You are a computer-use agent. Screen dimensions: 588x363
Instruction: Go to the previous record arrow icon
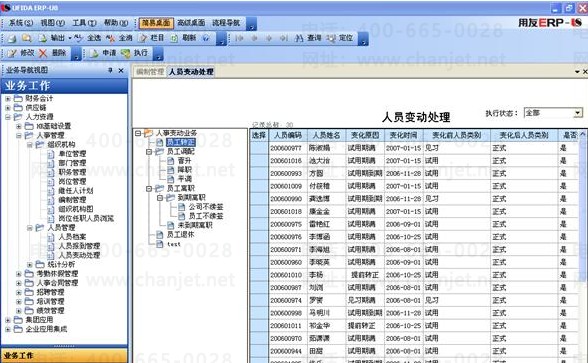[254, 38]
